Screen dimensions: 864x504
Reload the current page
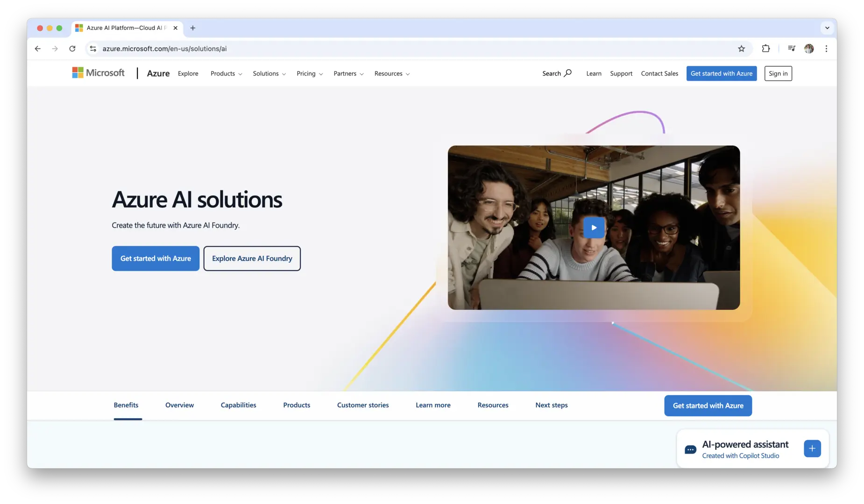click(72, 49)
